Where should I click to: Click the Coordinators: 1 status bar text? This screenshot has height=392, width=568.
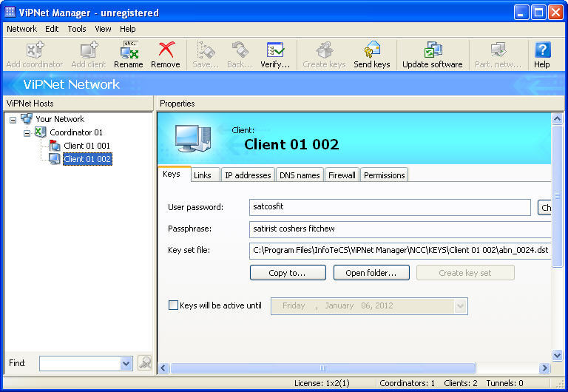tap(408, 383)
